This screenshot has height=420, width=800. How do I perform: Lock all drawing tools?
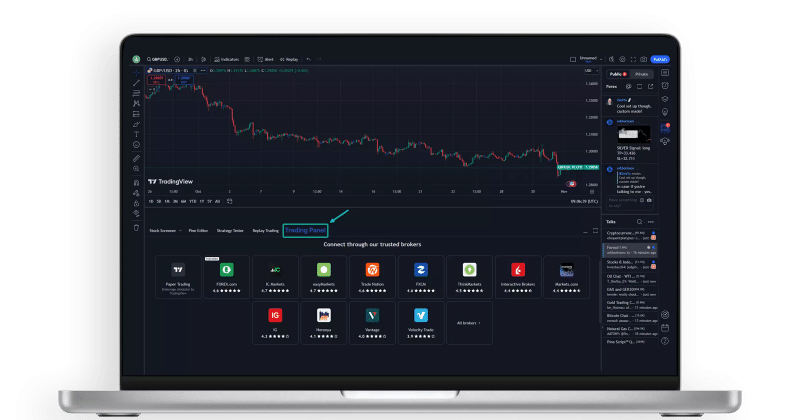tap(136, 203)
